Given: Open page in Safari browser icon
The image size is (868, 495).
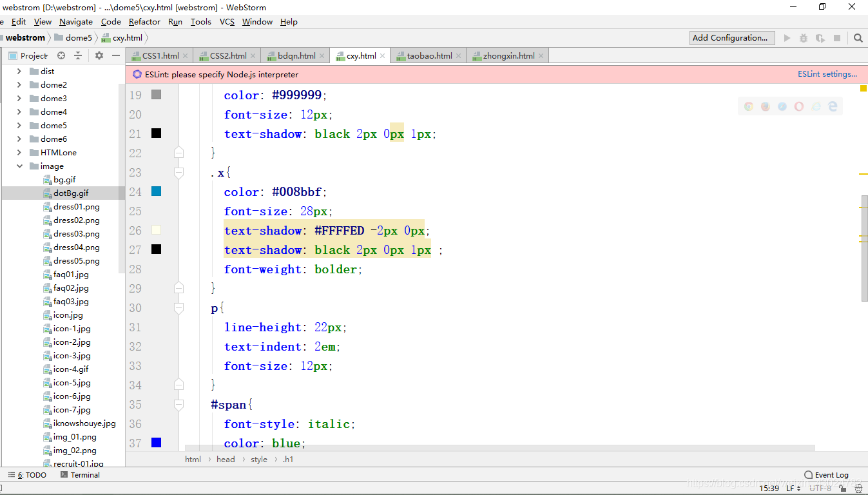Looking at the screenshot, I should [x=782, y=106].
